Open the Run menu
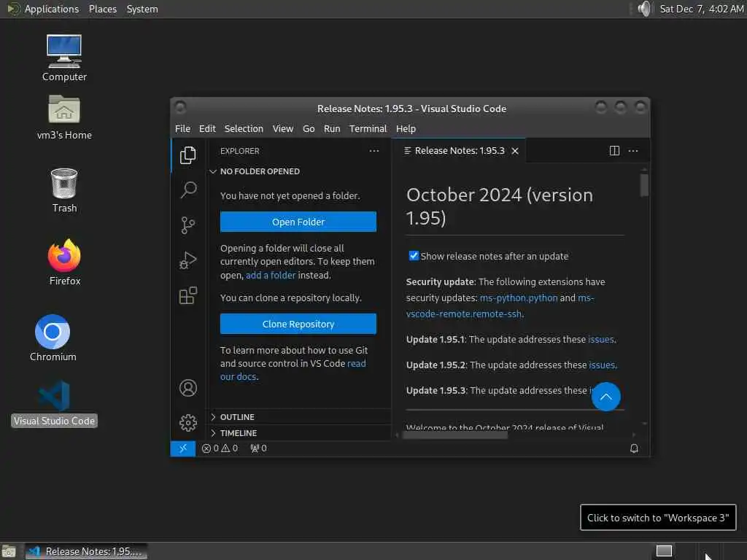The width and height of the screenshot is (747, 560). tap(332, 128)
